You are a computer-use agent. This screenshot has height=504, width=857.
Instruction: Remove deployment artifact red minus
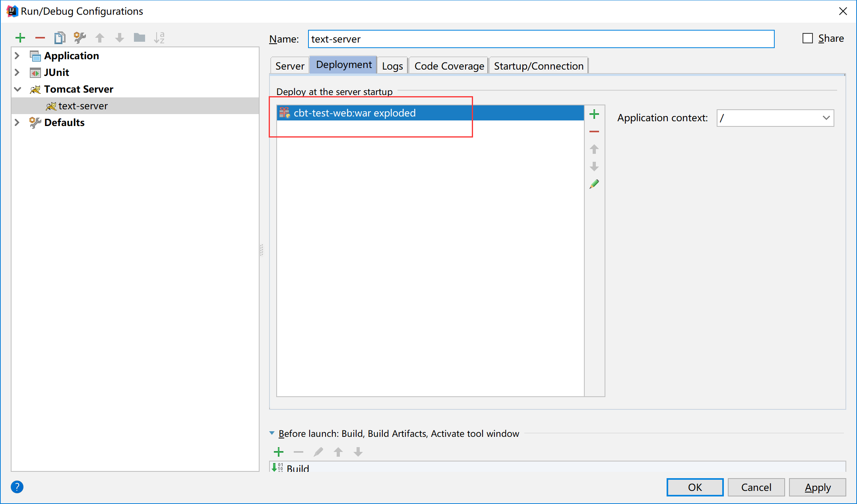(594, 132)
